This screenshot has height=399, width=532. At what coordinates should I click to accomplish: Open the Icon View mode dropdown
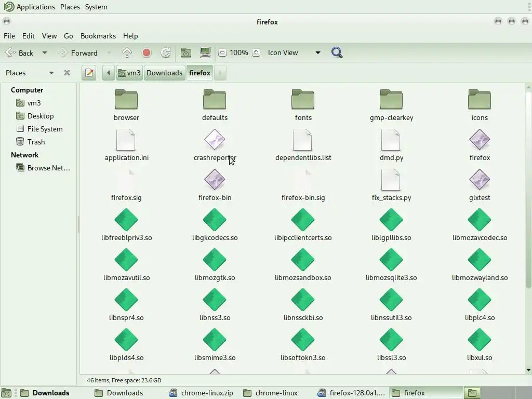pos(294,52)
